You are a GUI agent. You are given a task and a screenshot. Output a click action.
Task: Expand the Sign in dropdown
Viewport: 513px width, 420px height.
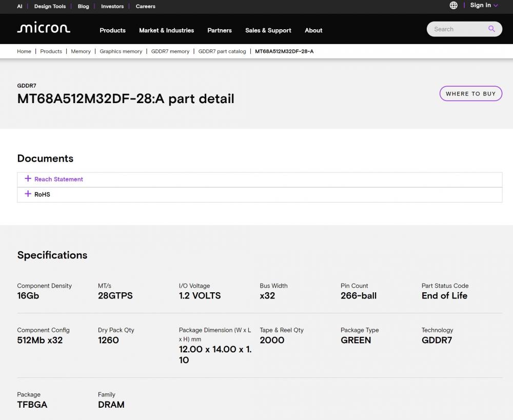(x=484, y=5)
